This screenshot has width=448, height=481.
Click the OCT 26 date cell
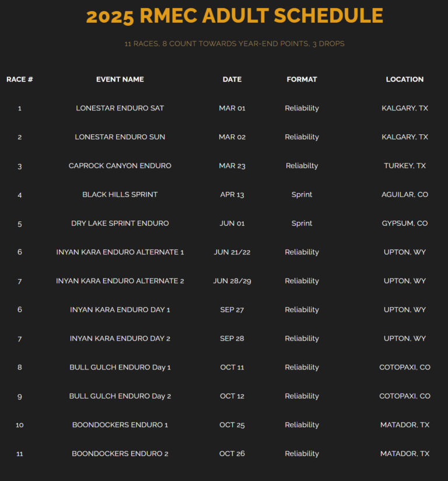click(232, 454)
